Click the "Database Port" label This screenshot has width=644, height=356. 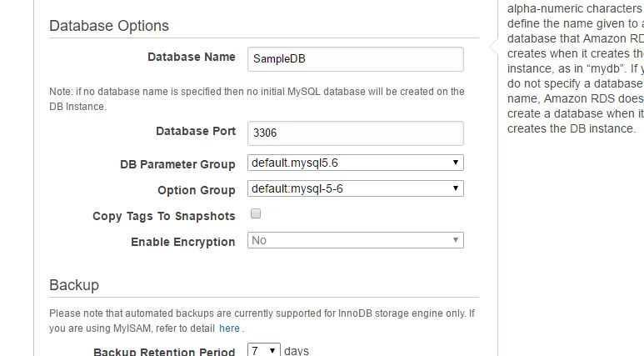tap(196, 132)
